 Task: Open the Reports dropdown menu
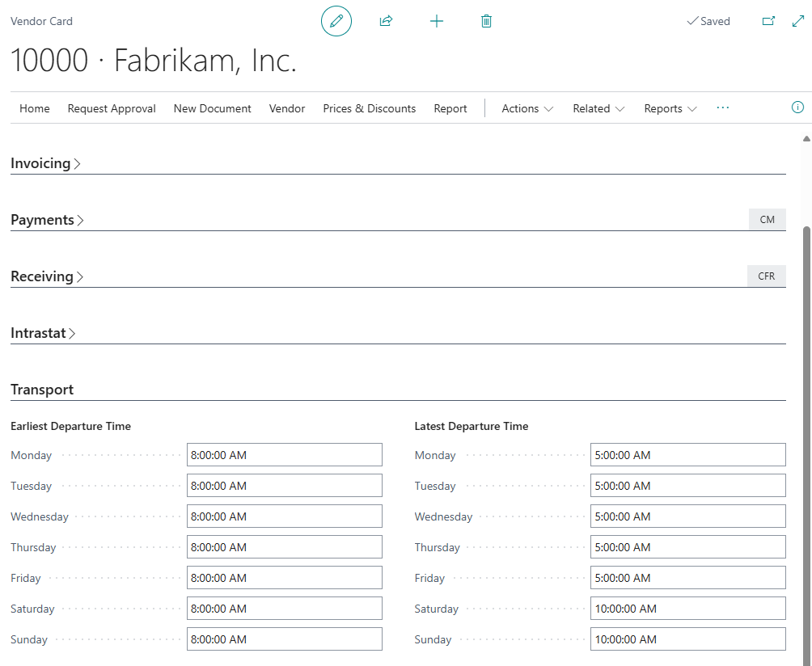point(670,108)
